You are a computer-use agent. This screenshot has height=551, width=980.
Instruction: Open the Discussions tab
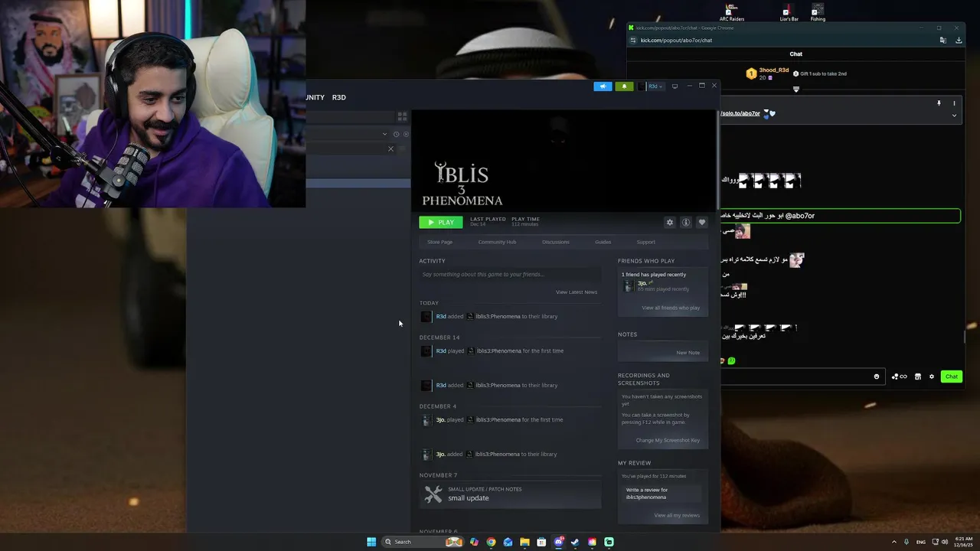[556, 242]
